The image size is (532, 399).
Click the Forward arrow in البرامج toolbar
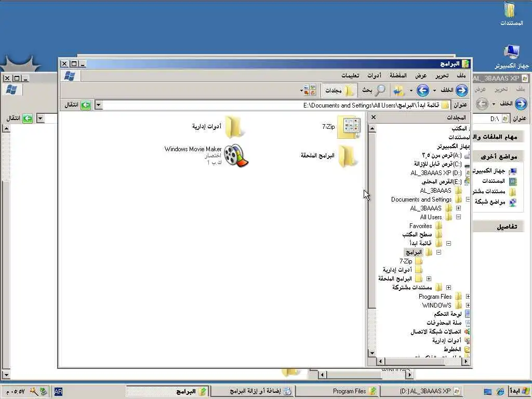tap(423, 90)
